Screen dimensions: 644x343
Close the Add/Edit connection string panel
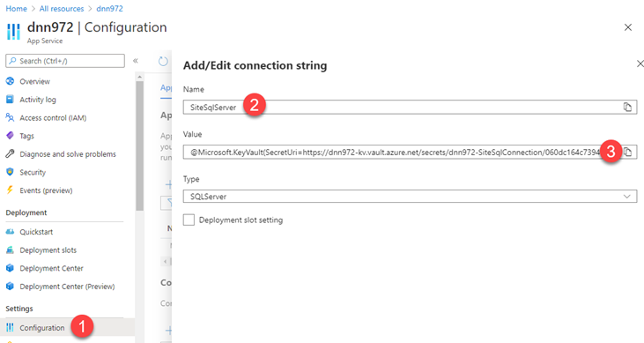point(640,63)
